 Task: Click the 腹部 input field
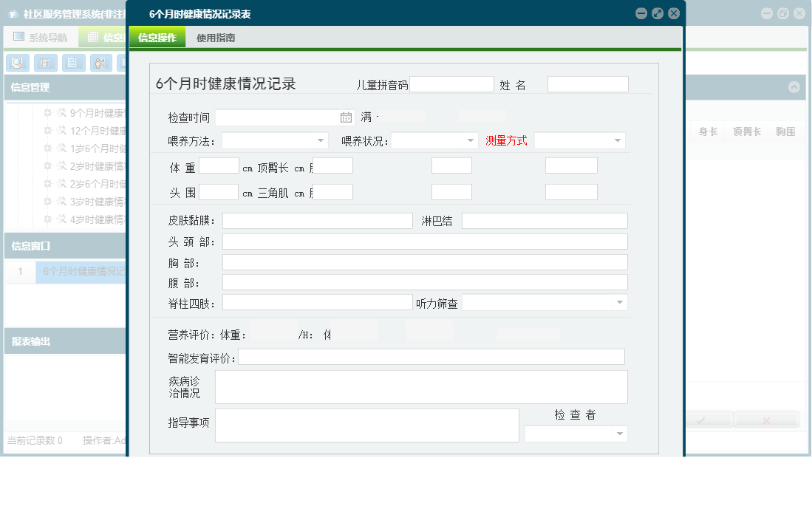pos(425,283)
